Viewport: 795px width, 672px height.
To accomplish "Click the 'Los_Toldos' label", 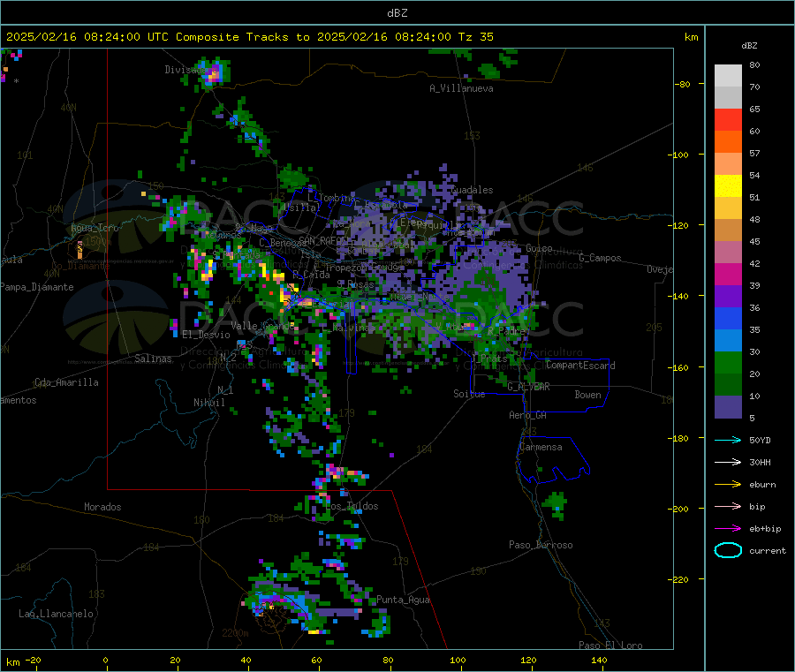I will pyautogui.click(x=352, y=506).
